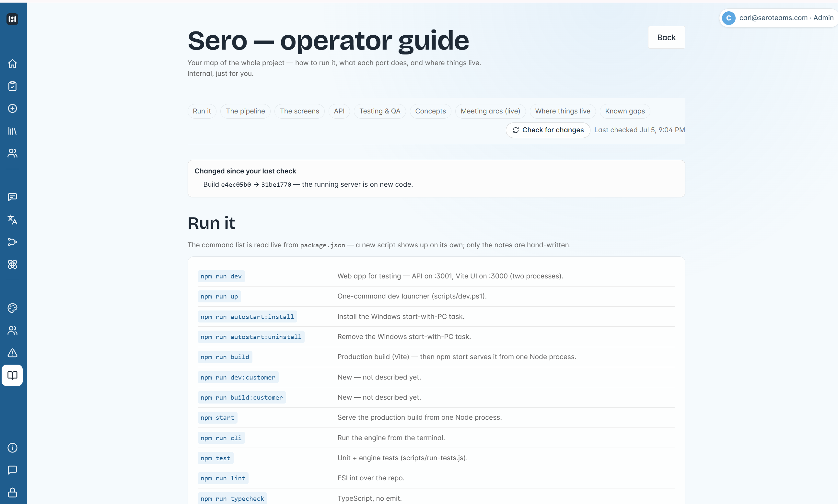The height and width of the screenshot is (504, 838).
Task: Click the Check for changes button
Action: pyautogui.click(x=548, y=130)
